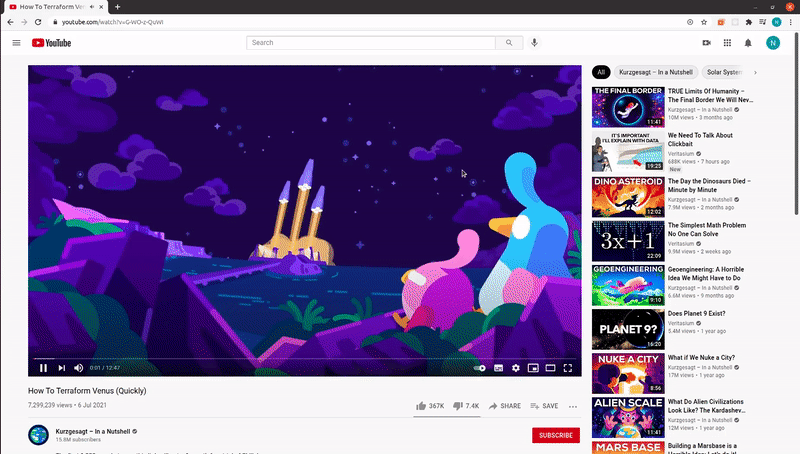Toggle theater mode view

tap(550, 368)
